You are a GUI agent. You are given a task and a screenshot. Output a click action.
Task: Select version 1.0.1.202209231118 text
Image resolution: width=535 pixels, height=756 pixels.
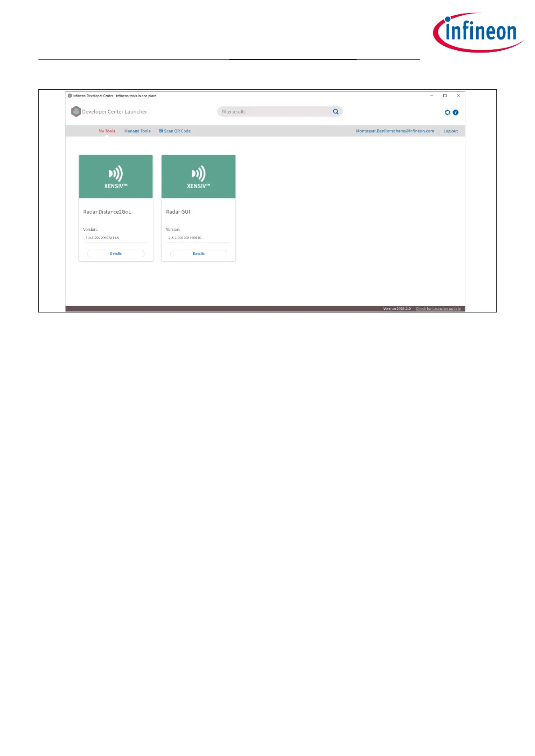[x=102, y=237]
